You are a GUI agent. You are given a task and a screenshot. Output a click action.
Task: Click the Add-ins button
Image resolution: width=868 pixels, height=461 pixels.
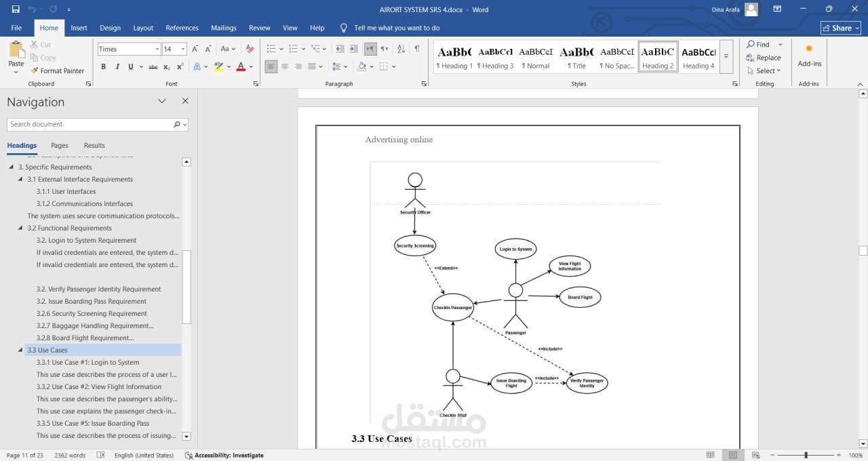click(809, 56)
